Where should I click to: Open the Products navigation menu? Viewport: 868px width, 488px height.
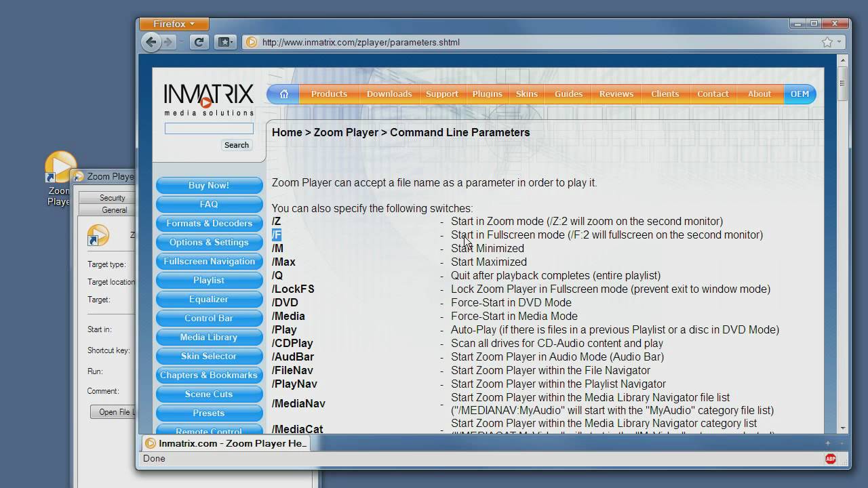pos(329,94)
